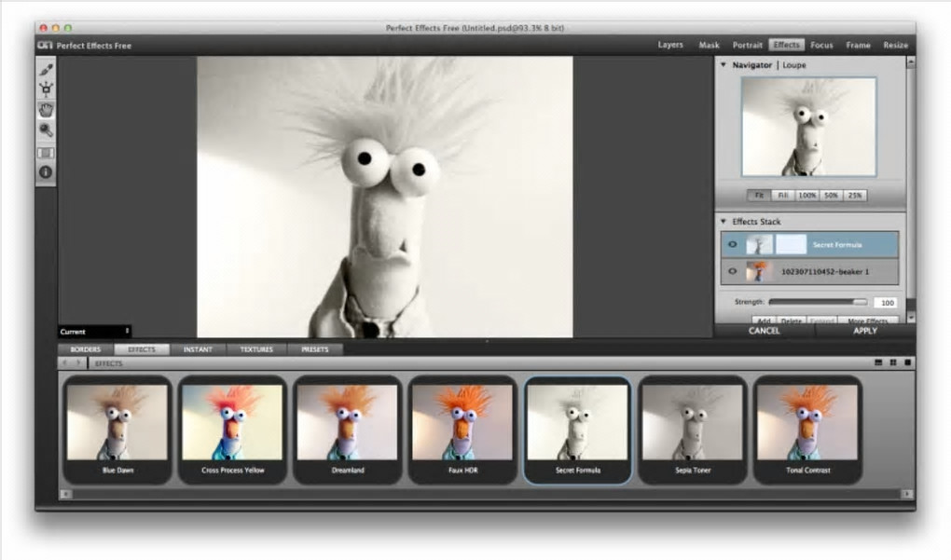
Task: Switch to the Presets tab
Action: click(314, 349)
